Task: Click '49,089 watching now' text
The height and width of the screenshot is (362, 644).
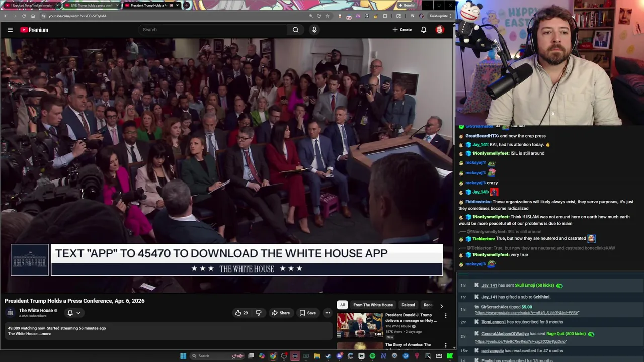Action: tap(26, 328)
